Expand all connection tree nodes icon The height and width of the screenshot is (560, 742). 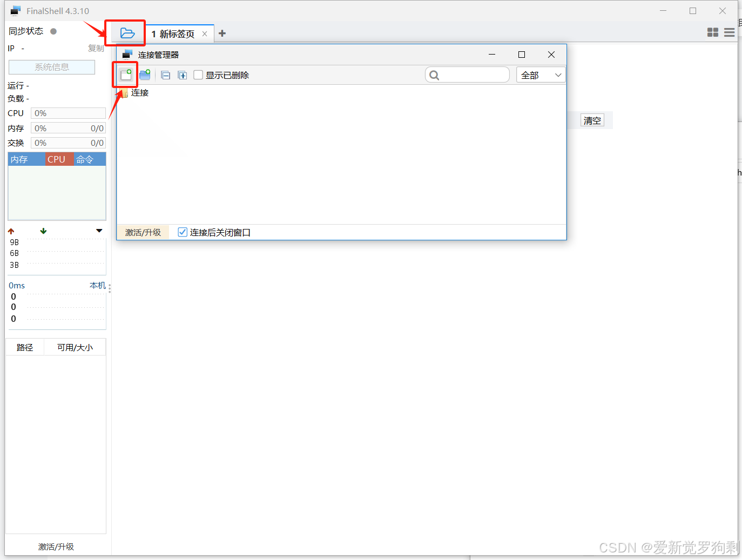183,76
